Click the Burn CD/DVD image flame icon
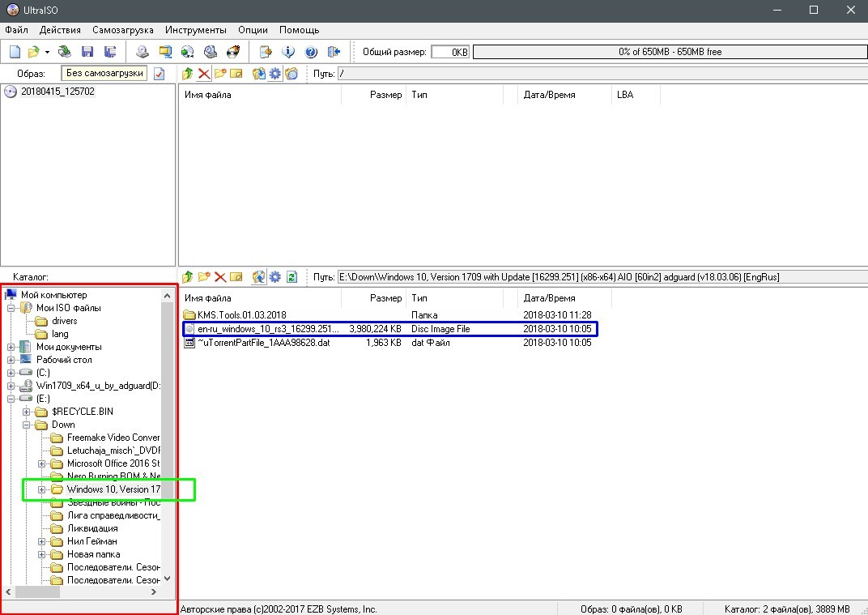This screenshot has height=615, width=868. [233, 52]
